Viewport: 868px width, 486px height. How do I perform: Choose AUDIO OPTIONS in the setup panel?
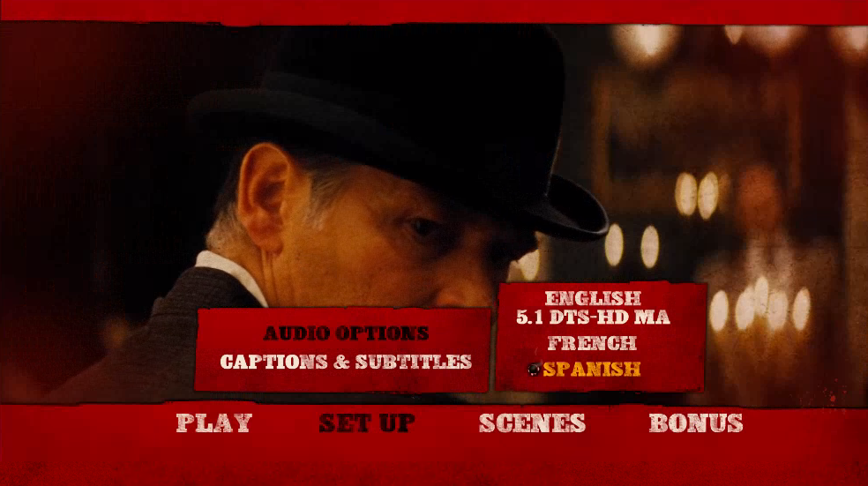click(x=347, y=333)
